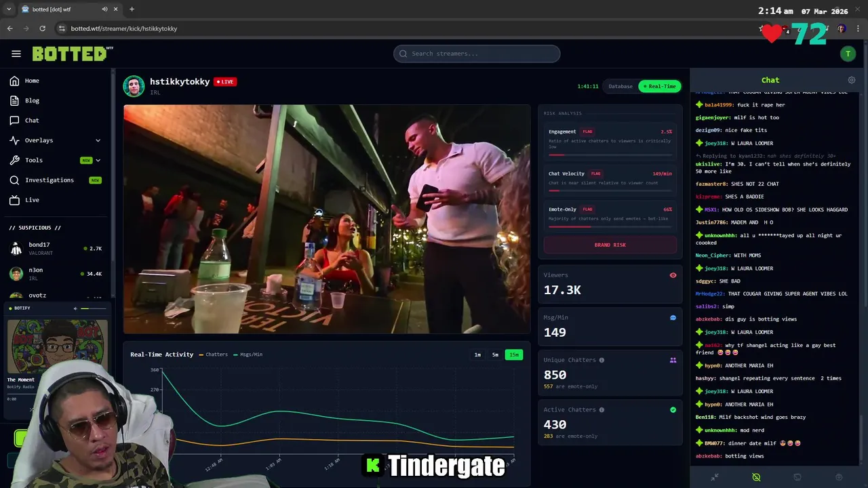The width and height of the screenshot is (868, 488).
Task: Click chat message 'botting views'
Action: pos(745,456)
